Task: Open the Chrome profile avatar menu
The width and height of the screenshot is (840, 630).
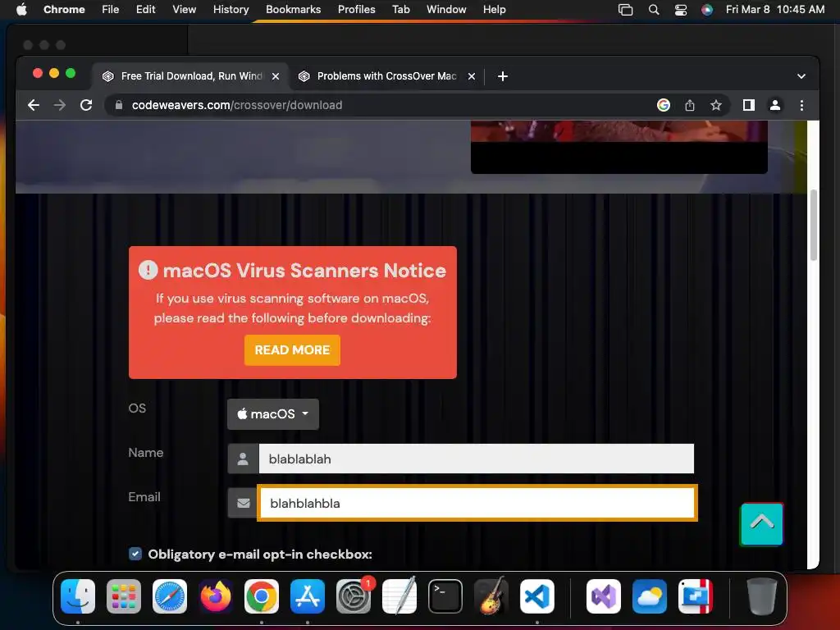Action: coord(774,105)
